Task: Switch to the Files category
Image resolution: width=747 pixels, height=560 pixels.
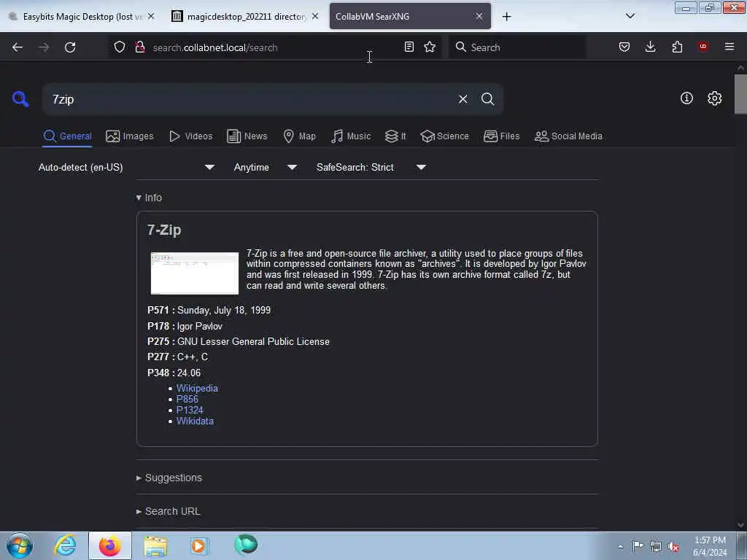Action: tap(502, 136)
